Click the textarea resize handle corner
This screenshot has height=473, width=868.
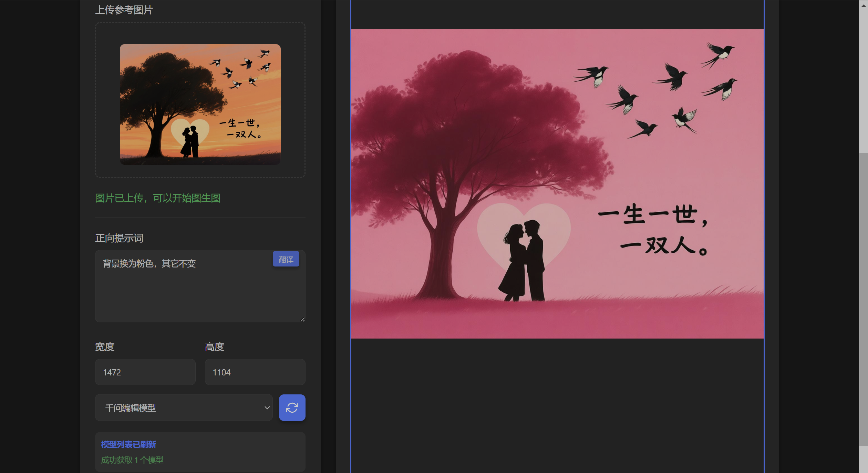click(302, 320)
